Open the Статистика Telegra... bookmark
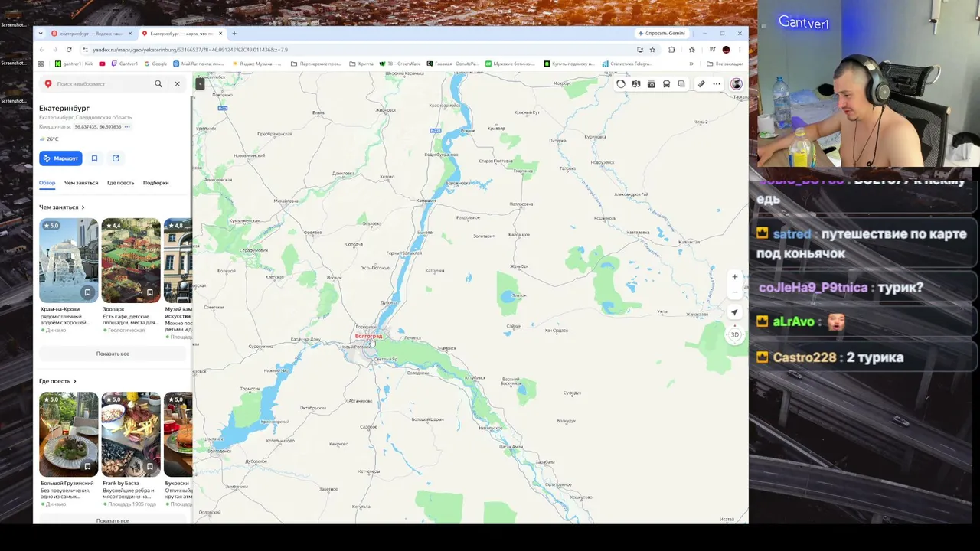 [627, 64]
